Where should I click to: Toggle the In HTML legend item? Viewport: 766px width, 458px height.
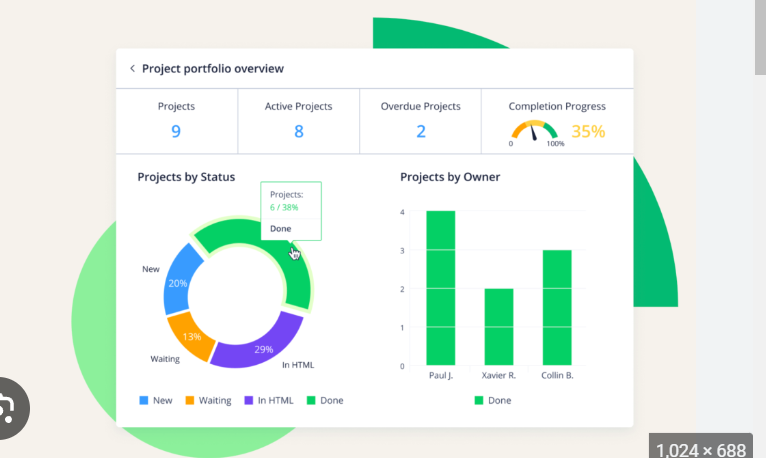pos(267,400)
